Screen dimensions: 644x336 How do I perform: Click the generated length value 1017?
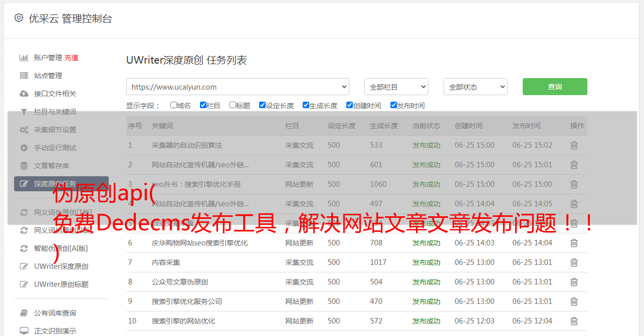(378, 262)
